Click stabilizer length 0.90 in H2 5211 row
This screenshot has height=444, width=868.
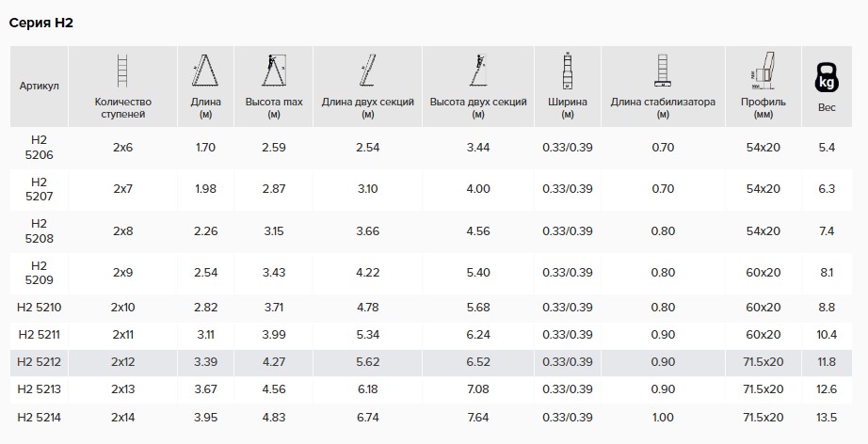(x=663, y=335)
